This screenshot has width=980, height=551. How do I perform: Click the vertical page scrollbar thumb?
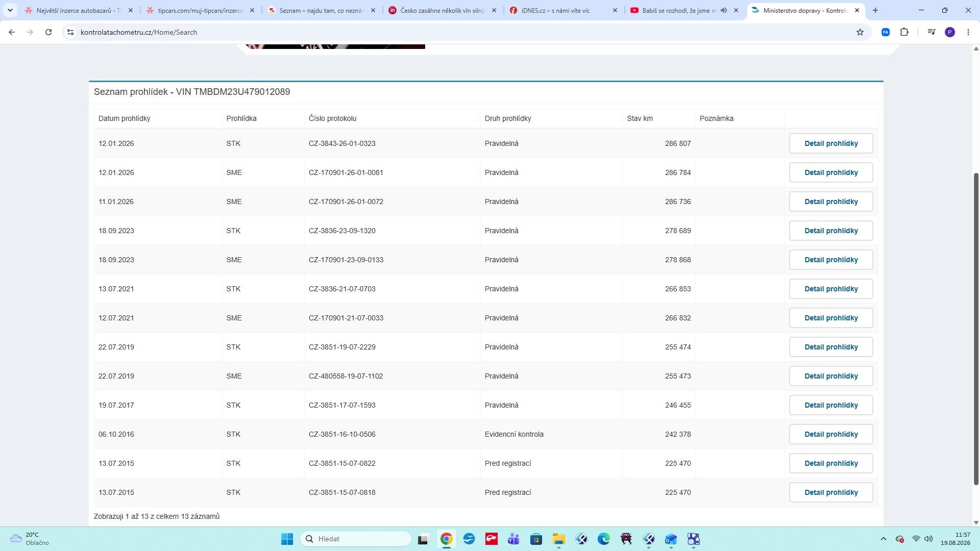pyautogui.click(x=976, y=329)
